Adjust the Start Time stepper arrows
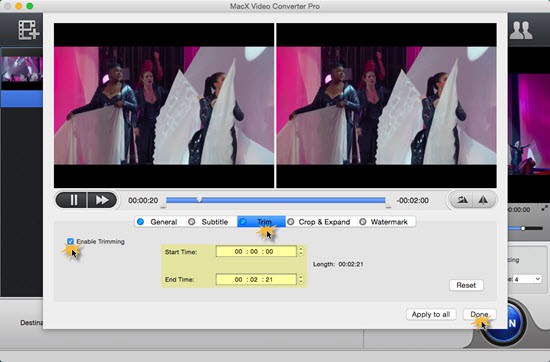The width and height of the screenshot is (550, 362). (301, 251)
